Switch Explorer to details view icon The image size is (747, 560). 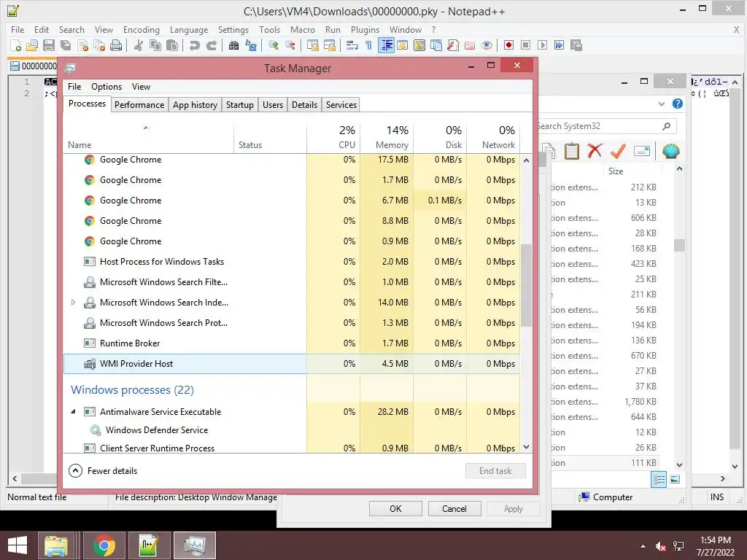[659, 480]
